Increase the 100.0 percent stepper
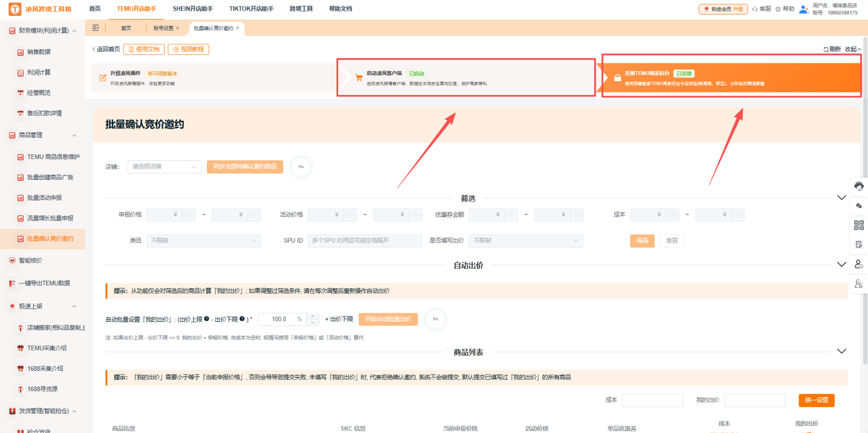The image size is (868, 433). point(313,316)
